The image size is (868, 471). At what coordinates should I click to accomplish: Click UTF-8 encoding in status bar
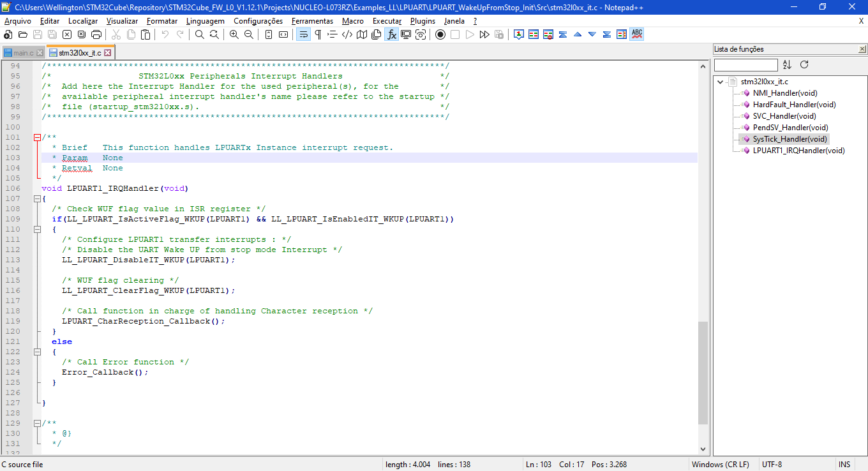coord(772,465)
